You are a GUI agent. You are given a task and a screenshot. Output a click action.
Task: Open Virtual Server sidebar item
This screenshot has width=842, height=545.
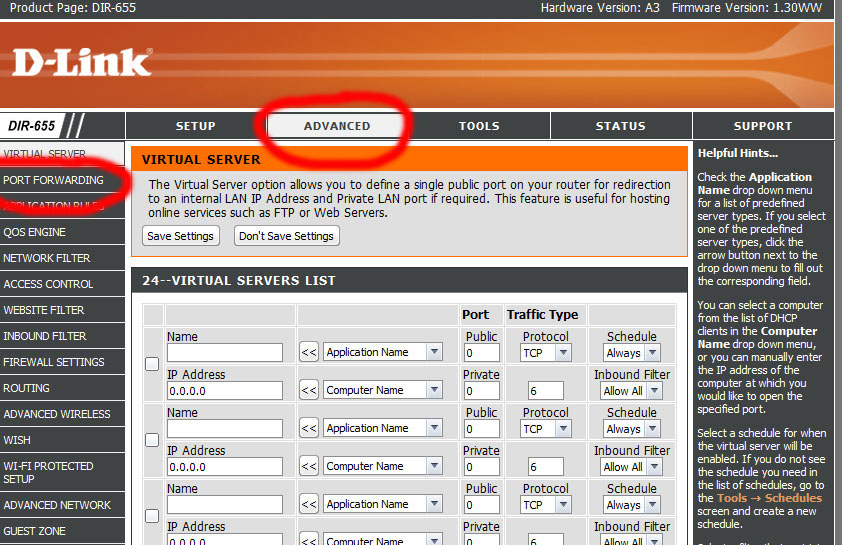(62, 154)
